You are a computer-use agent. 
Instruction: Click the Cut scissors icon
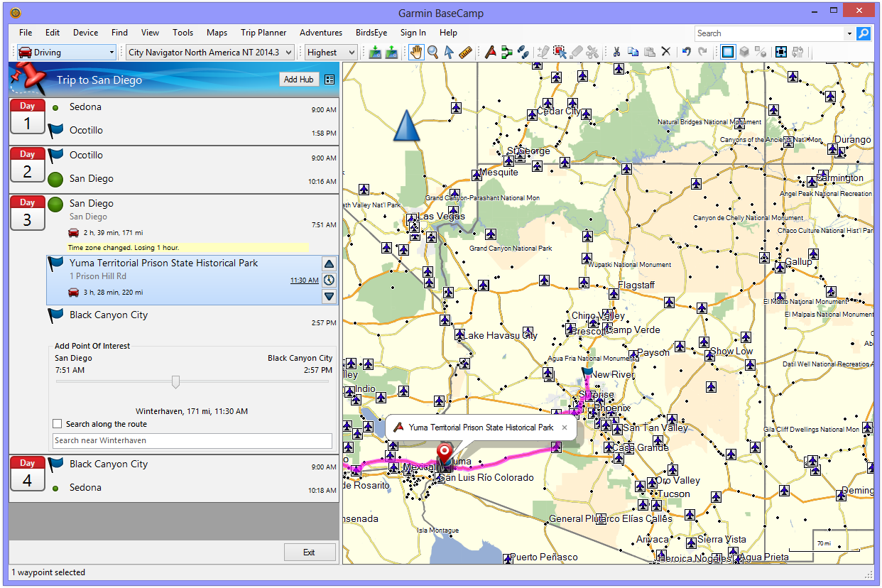[x=616, y=52]
